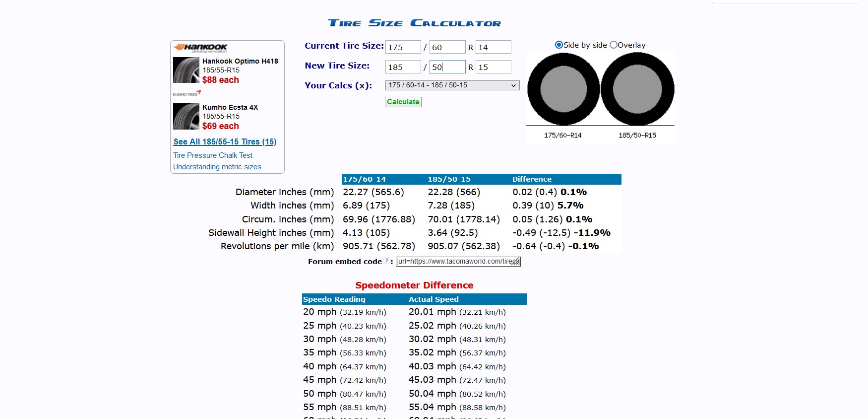Open Understanding metric sizes link

[217, 167]
